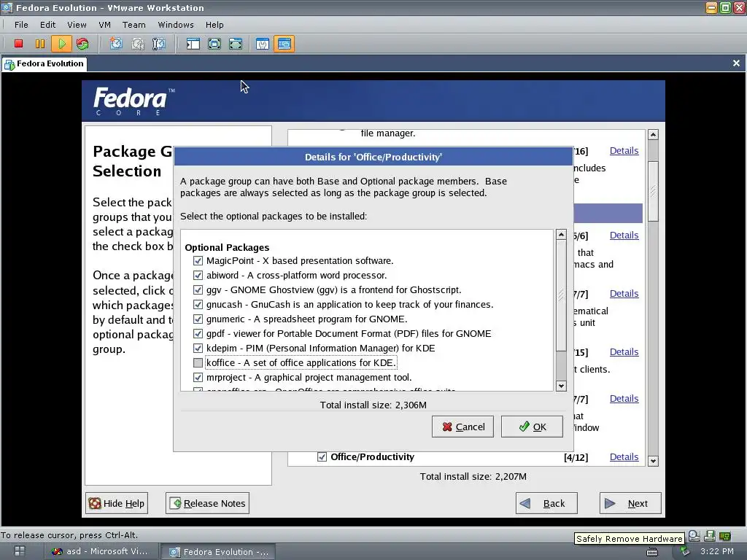Toggle the Office/Productivity group checkbox
The height and width of the screenshot is (560, 747).
pos(322,456)
